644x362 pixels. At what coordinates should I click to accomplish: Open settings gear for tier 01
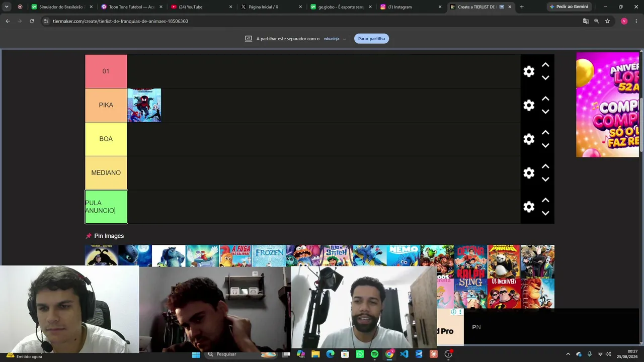(x=529, y=71)
